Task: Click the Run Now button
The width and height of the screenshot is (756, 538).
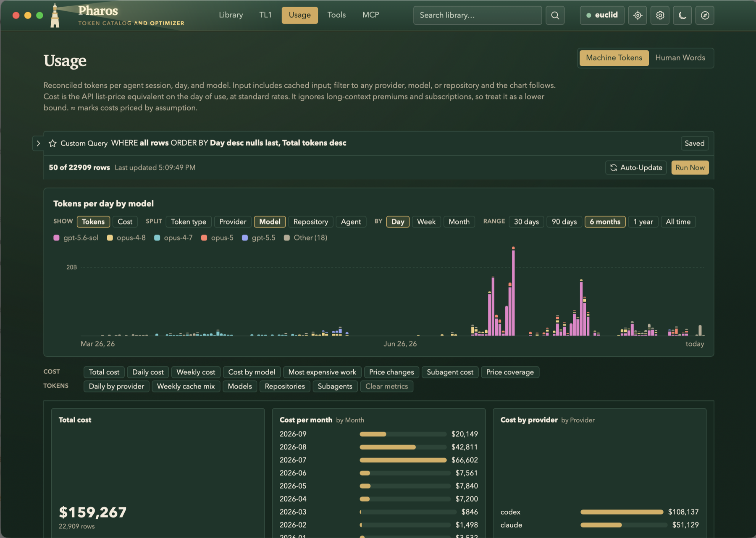Action: pyautogui.click(x=690, y=167)
